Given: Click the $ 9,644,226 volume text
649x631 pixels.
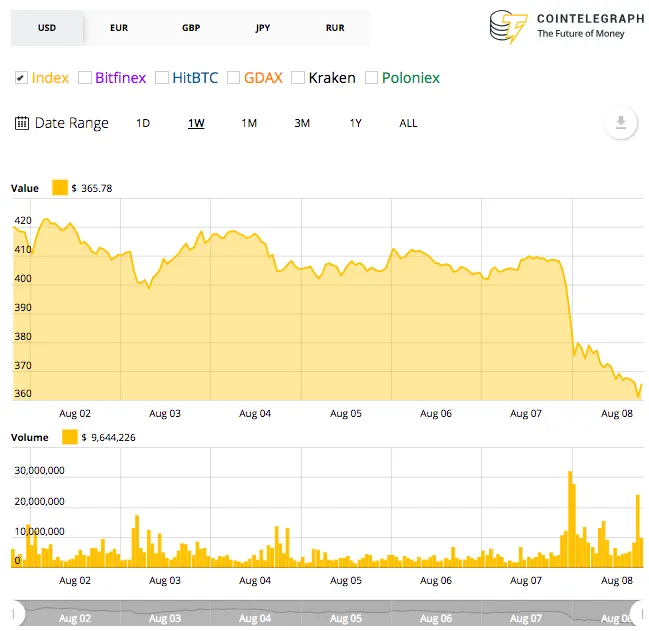Looking at the screenshot, I should coord(108,437).
